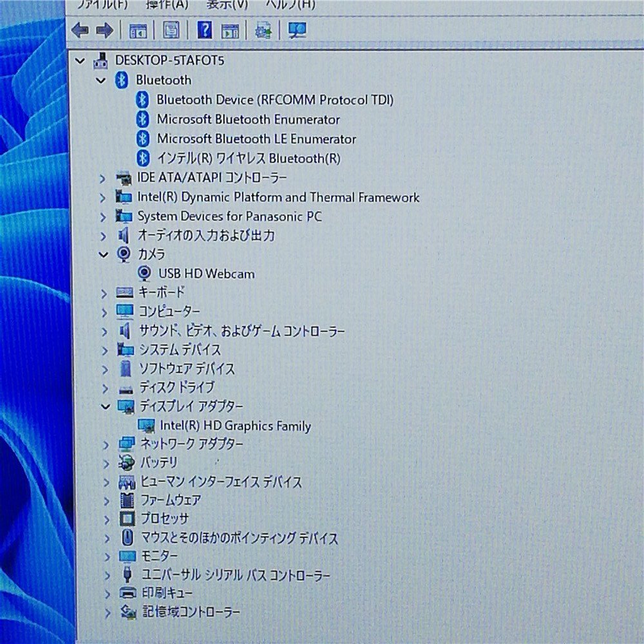Expand the ネットワーク アダプター category
Viewport: 644px width, 644px height.
click(106, 445)
